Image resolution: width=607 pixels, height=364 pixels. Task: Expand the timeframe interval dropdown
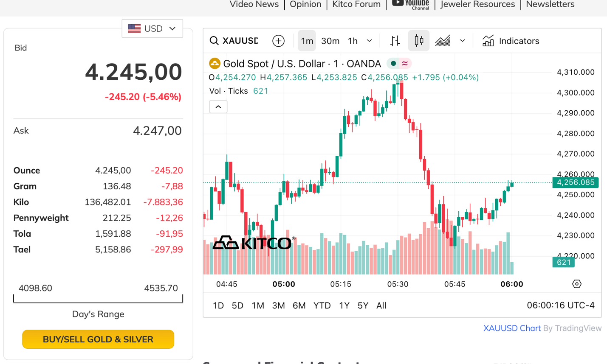point(369,41)
